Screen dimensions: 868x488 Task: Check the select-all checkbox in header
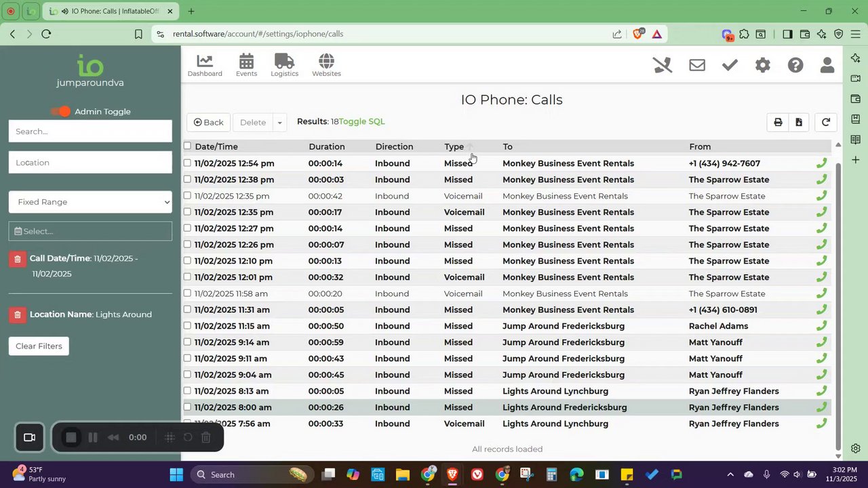coord(187,146)
